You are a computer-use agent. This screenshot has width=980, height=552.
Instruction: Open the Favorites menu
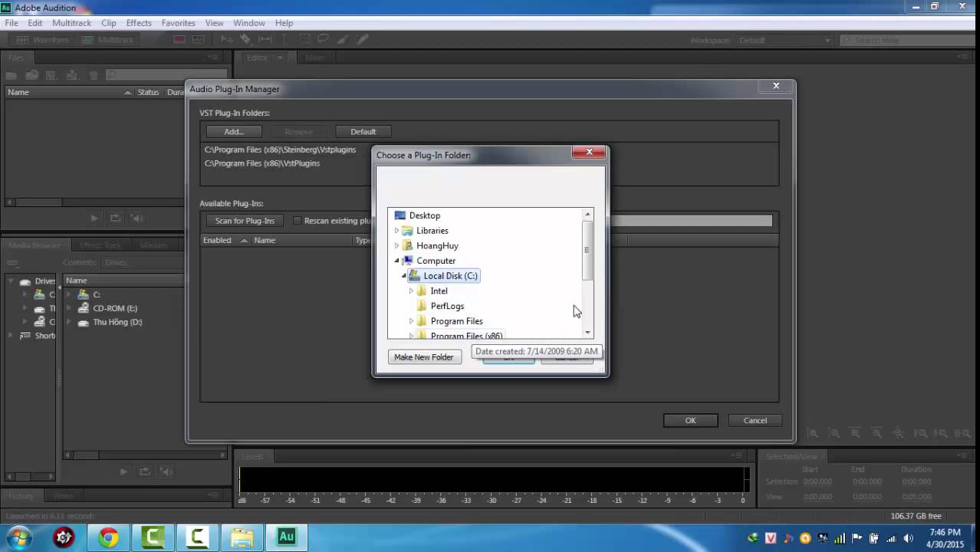(x=178, y=23)
